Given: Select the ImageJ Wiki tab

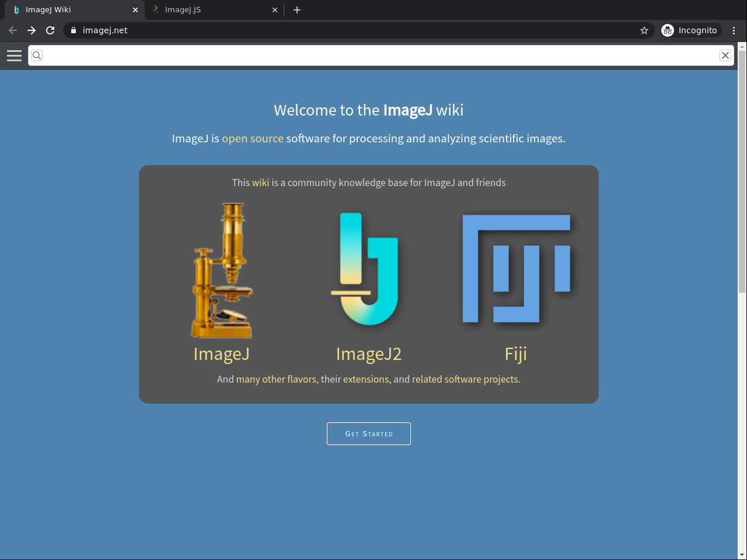Looking at the screenshot, I should [74, 10].
